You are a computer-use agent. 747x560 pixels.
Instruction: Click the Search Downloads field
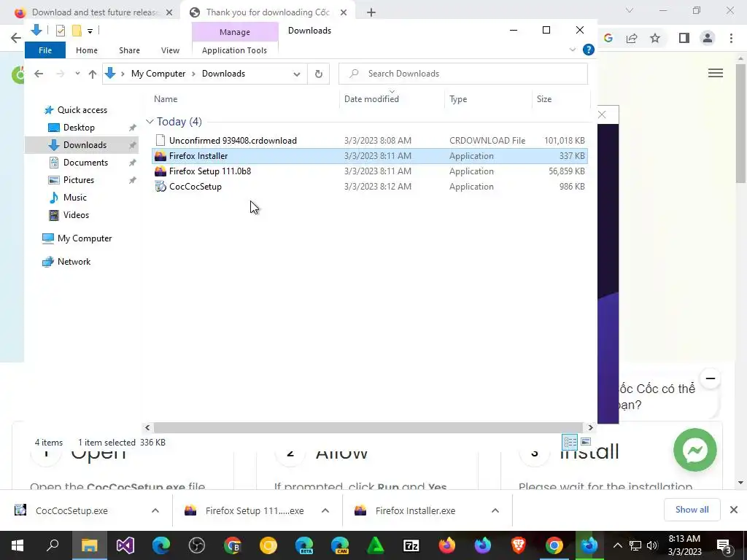[x=463, y=74]
